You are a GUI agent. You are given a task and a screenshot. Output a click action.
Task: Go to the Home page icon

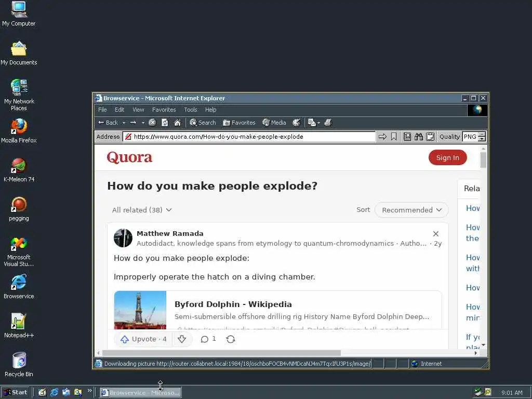(x=178, y=123)
